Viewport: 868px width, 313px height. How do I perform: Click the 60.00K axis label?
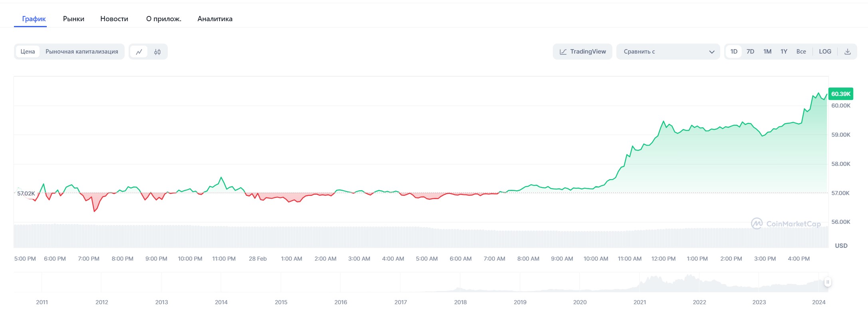(x=841, y=106)
